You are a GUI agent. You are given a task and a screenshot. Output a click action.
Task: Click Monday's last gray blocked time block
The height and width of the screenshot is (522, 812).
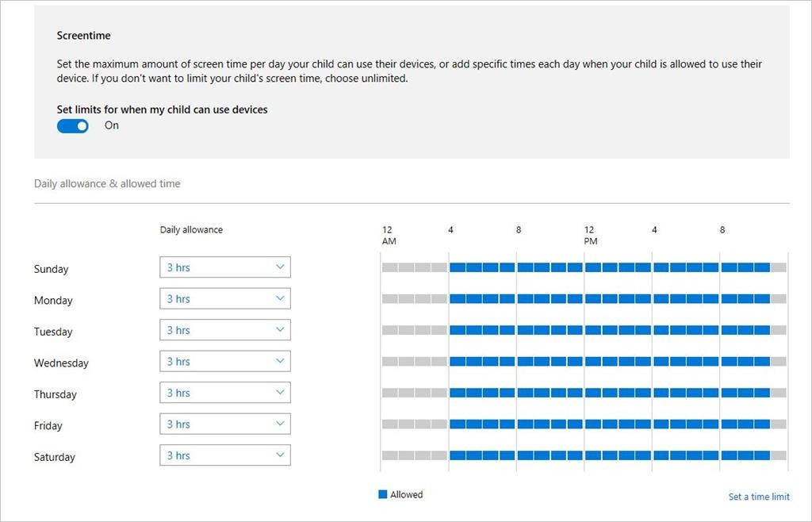click(779, 299)
